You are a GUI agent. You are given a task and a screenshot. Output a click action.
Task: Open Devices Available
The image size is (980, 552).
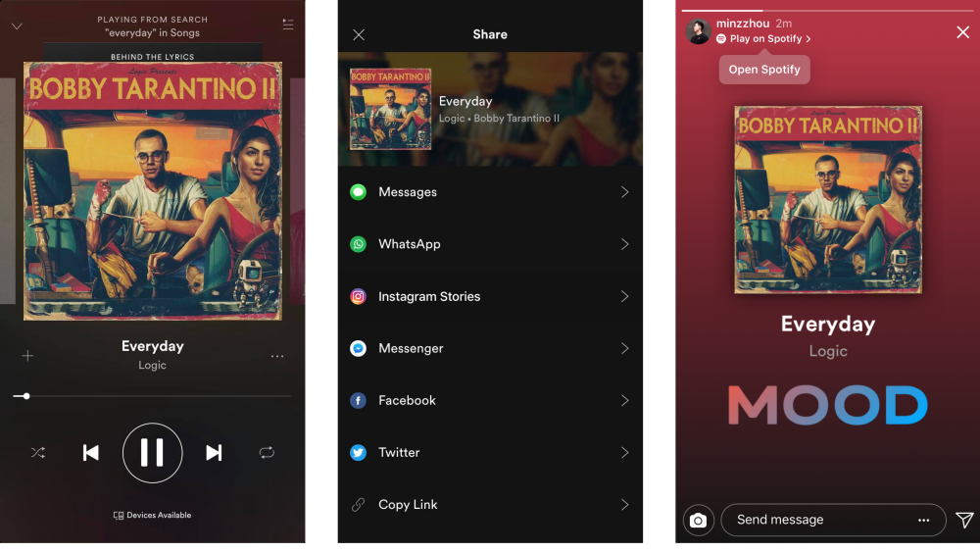click(x=153, y=515)
